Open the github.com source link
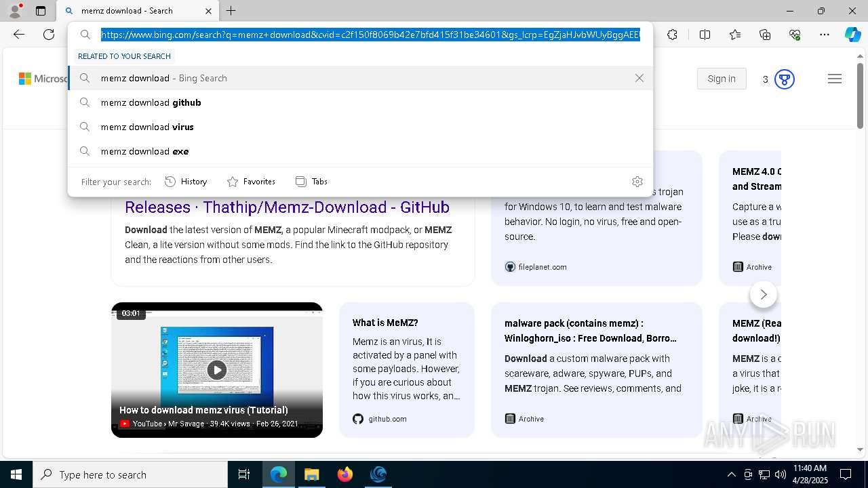 (x=380, y=419)
